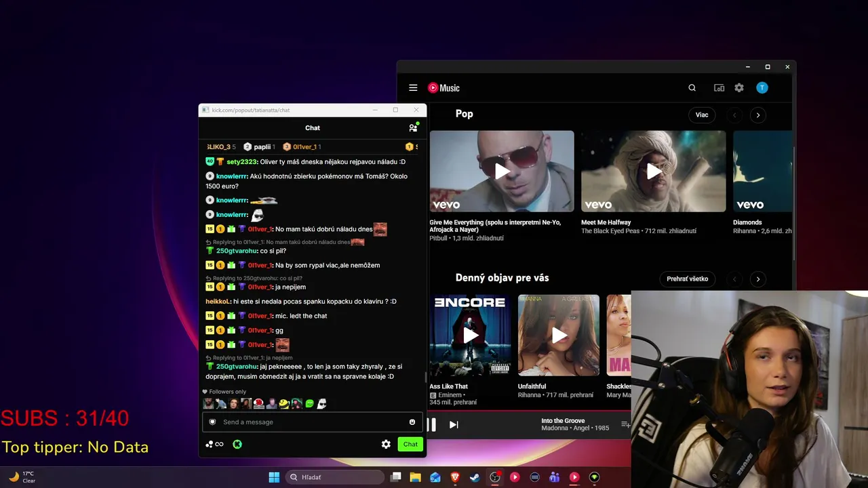
Task: Open Microsoft Teams from the taskbar
Action: click(554, 477)
